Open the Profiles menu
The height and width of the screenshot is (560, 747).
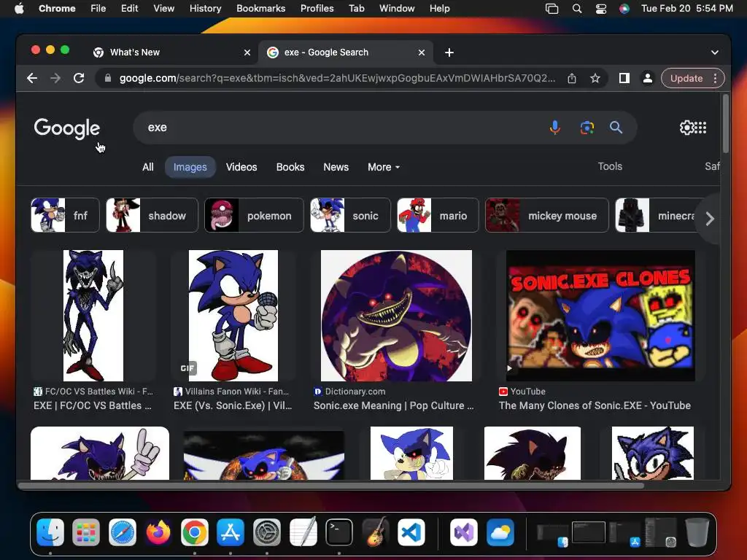[317, 9]
